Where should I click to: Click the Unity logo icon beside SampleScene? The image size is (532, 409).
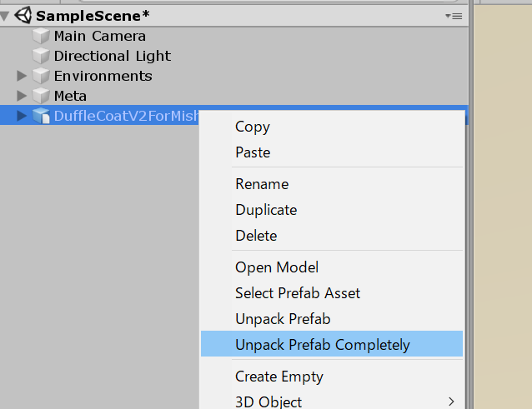pyautogui.click(x=23, y=16)
